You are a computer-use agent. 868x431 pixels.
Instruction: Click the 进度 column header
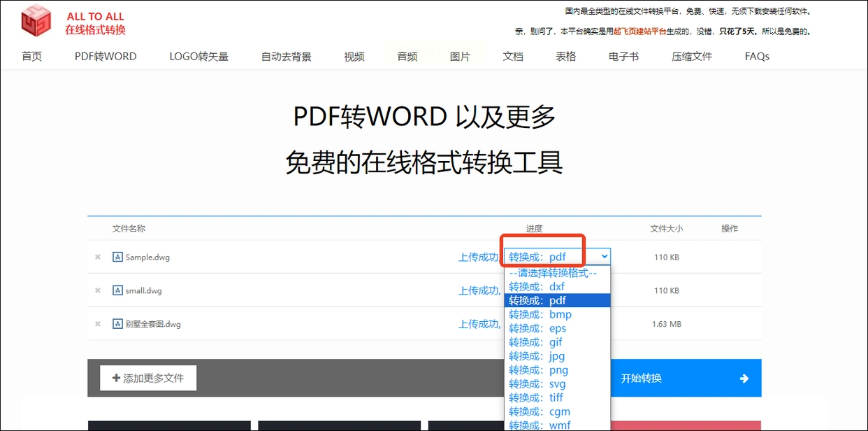pyautogui.click(x=534, y=229)
